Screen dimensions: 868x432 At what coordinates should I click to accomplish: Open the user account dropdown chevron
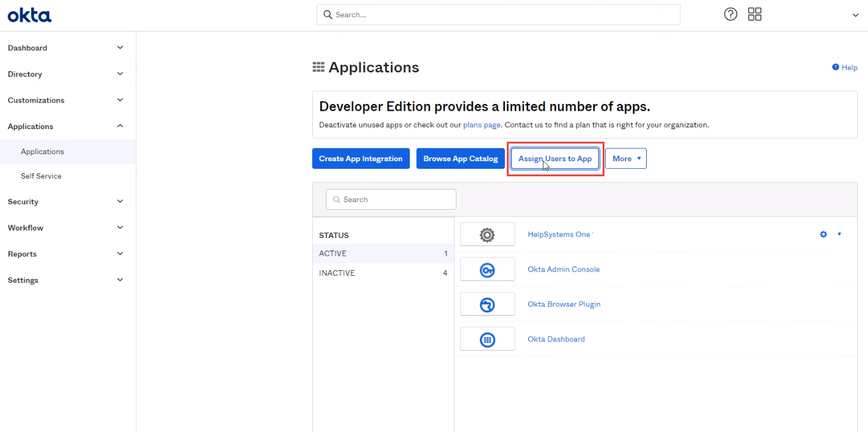click(855, 15)
